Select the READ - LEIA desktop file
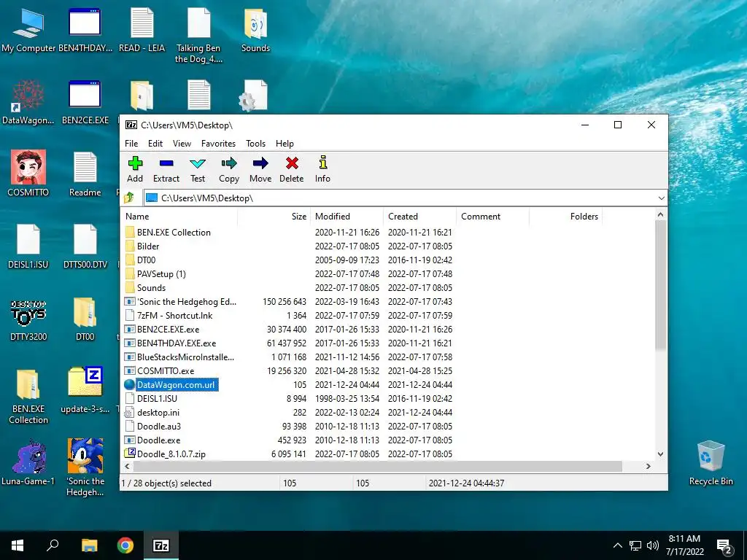 [142, 31]
